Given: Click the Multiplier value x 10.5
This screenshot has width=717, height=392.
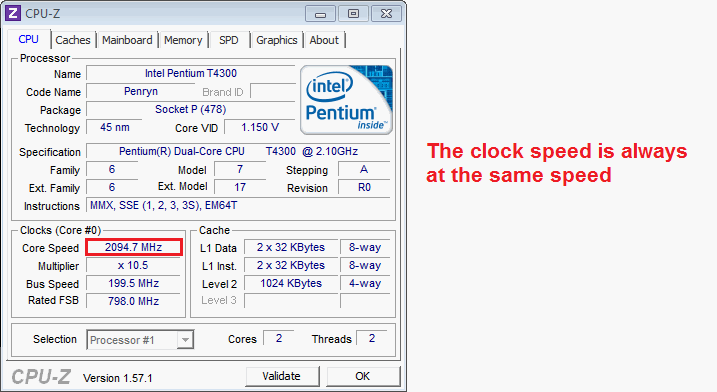Looking at the screenshot, I should point(133,265).
